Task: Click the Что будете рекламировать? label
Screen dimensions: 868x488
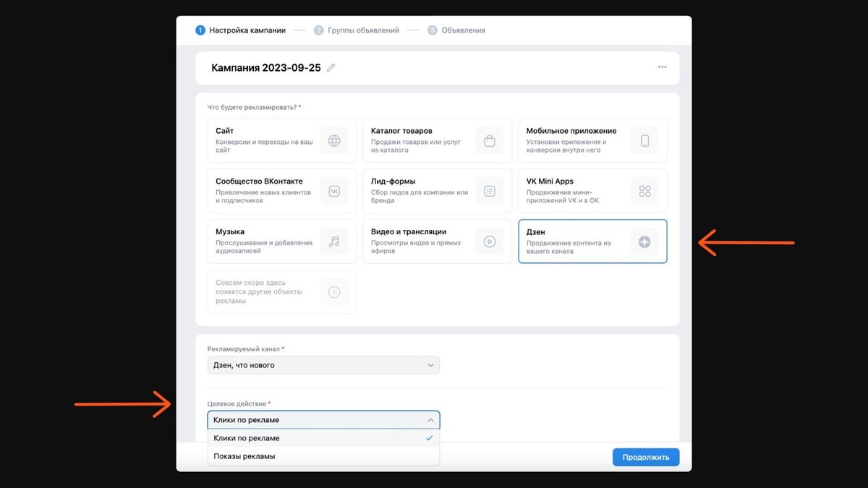Action: tap(254, 107)
